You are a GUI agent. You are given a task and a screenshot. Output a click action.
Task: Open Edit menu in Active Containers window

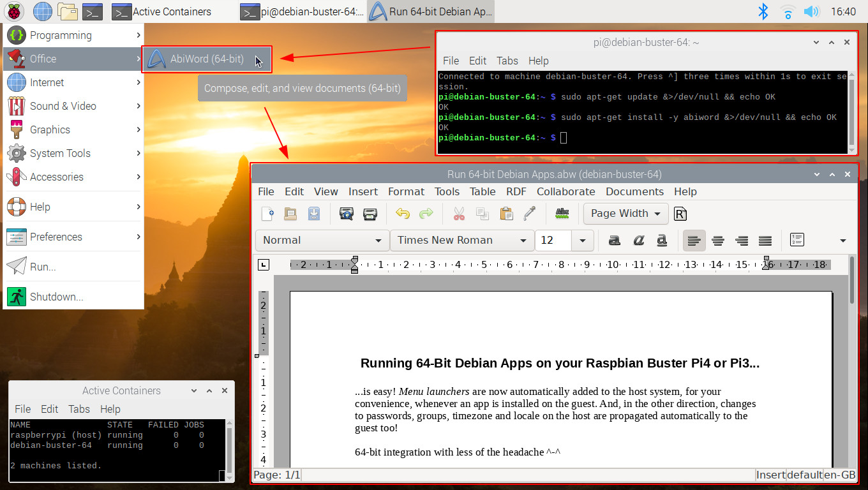coord(50,409)
